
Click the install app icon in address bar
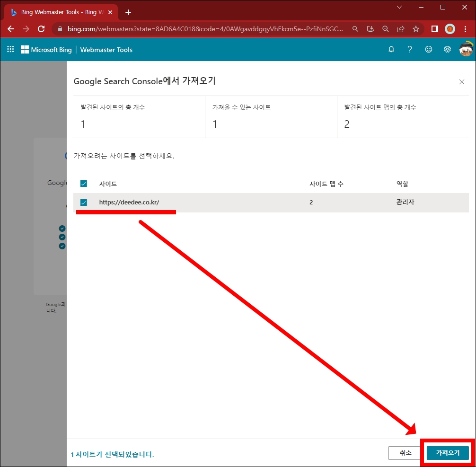370,29
